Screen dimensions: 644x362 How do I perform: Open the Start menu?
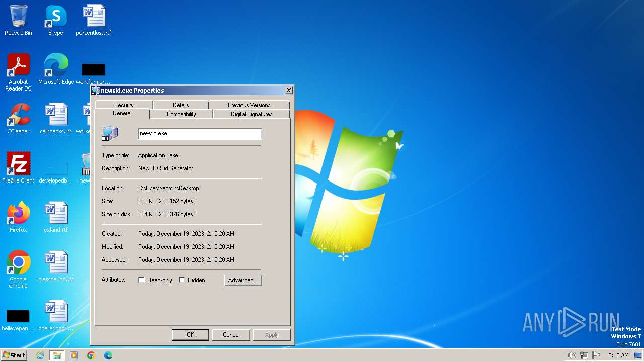(x=14, y=355)
